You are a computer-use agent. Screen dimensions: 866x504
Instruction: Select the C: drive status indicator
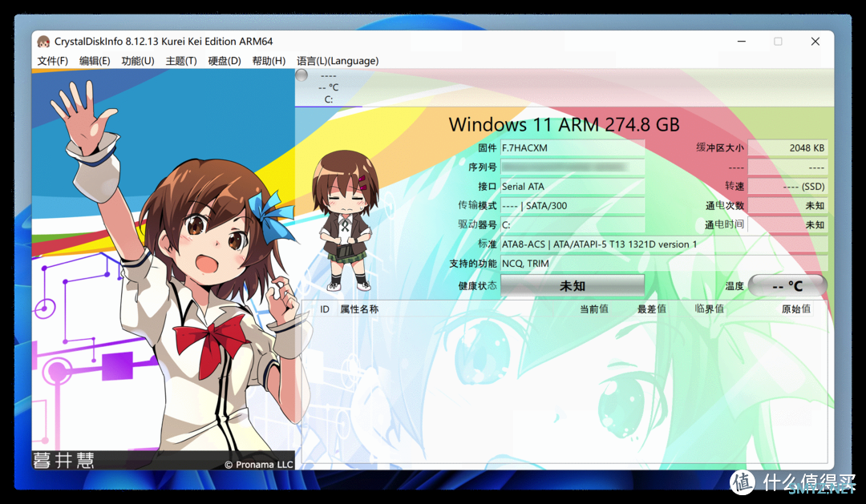[328, 87]
